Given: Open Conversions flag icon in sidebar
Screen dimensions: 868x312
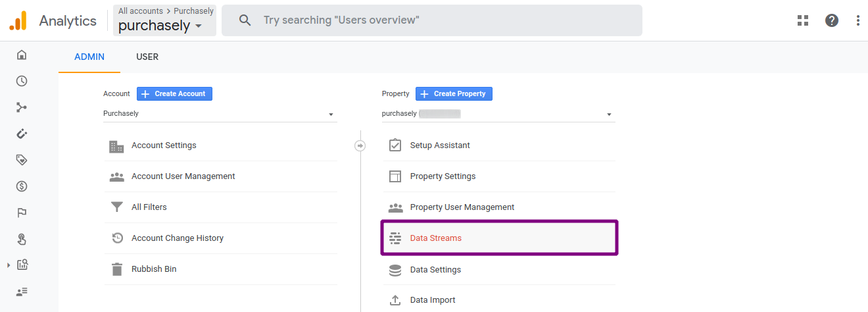Looking at the screenshot, I should [x=22, y=213].
